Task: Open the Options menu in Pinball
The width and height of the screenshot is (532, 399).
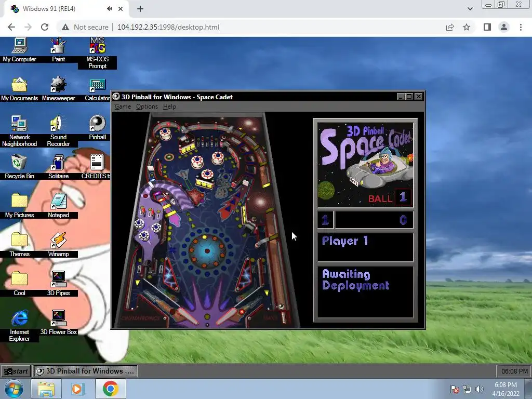Action: coord(147,107)
